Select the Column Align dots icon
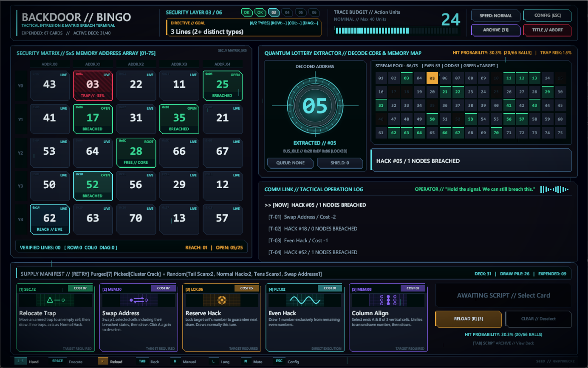588x368 pixels. (x=388, y=300)
